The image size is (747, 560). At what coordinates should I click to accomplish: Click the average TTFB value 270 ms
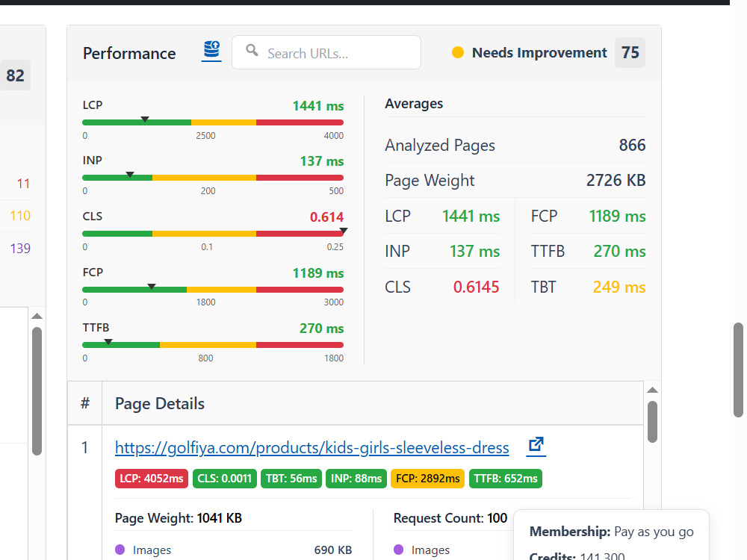pyautogui.click(x=620, y=252)
